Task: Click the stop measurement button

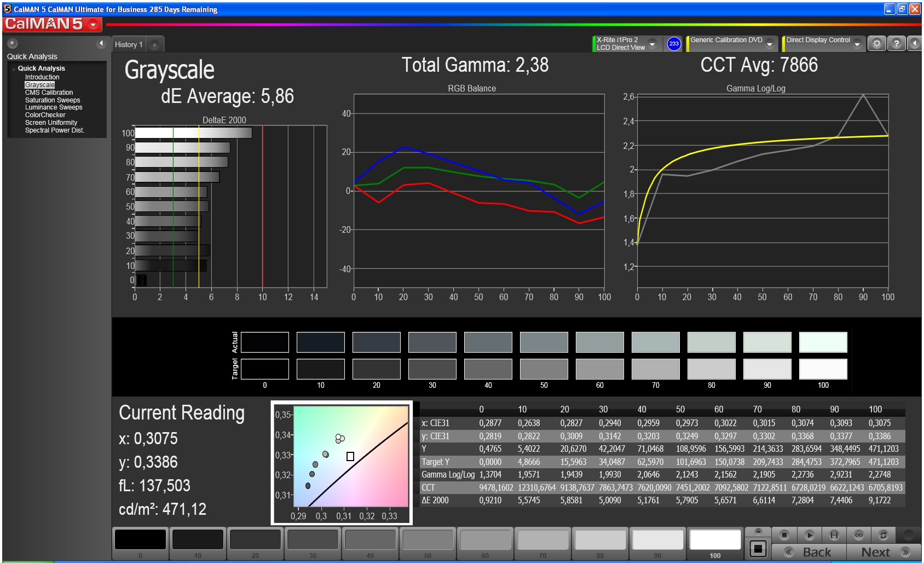Action: pos(784,535)
